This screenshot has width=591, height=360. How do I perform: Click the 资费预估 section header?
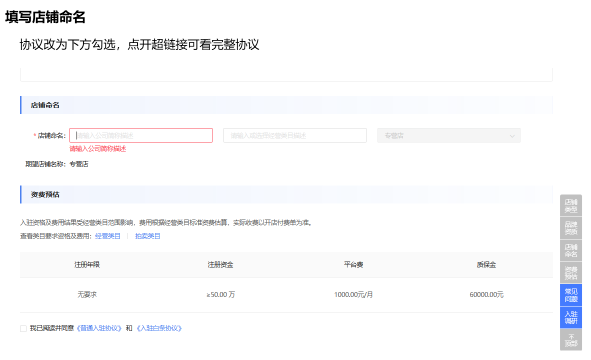click(286, 195)
